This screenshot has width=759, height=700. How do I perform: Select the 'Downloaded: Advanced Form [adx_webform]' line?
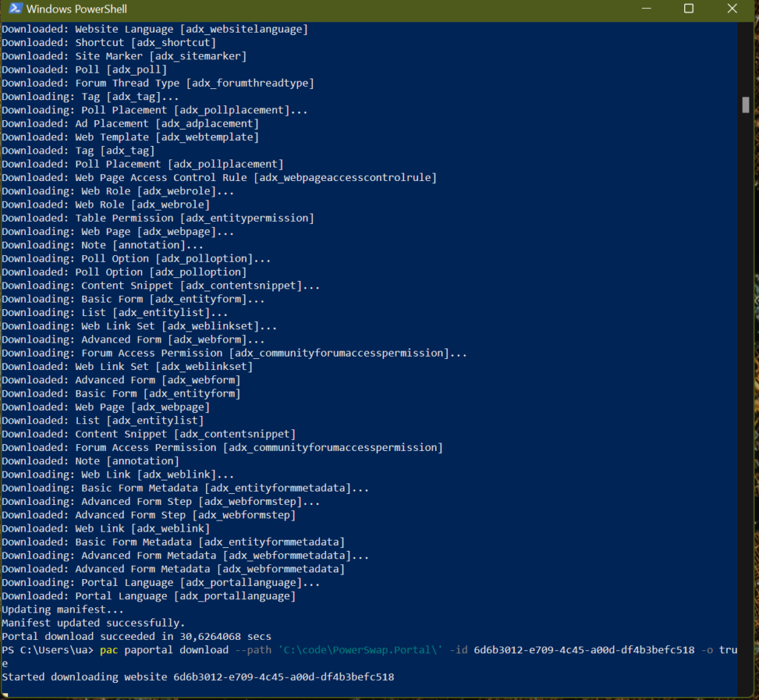(122, 380)
